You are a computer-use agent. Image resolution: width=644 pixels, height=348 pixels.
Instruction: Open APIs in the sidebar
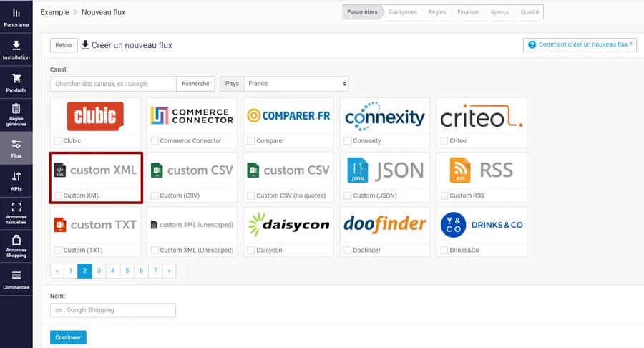[x=16, y=181]
